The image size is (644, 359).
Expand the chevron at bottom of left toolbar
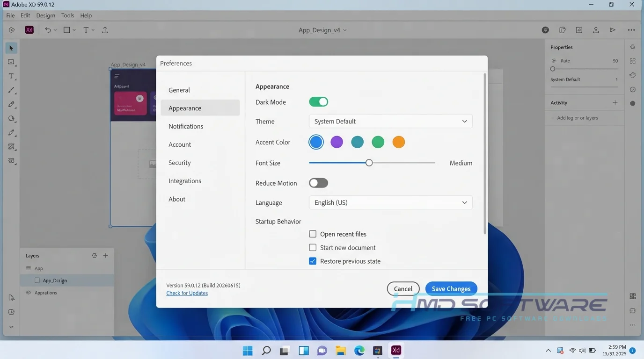click(11, 327)
